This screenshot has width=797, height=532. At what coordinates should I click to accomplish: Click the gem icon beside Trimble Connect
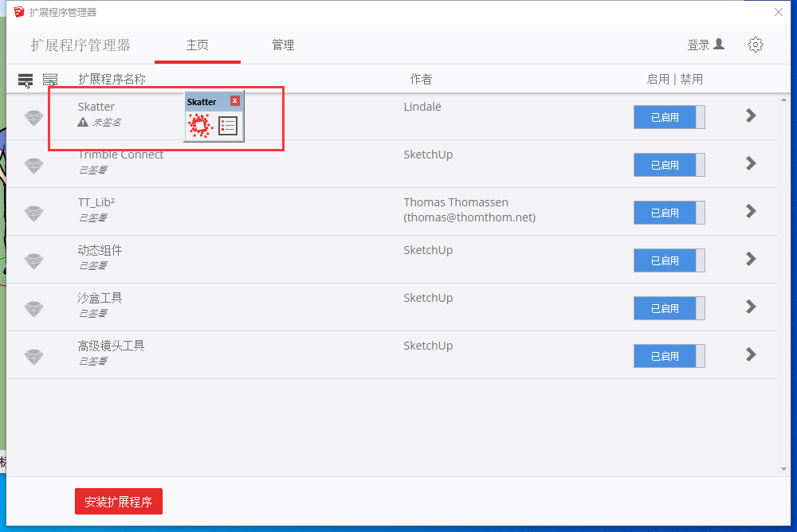[x=34, y=166]
